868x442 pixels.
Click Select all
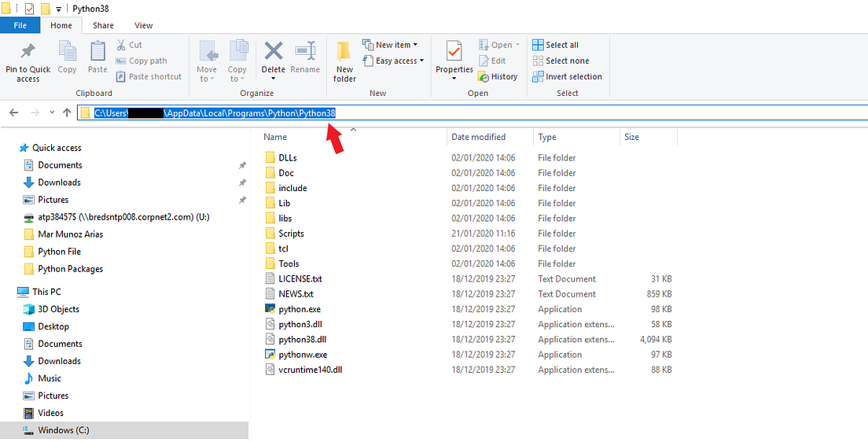point(555,45)
